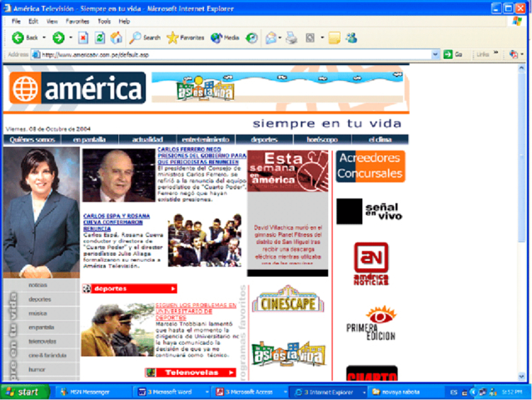Viewport: 532px width, 400px height.
Task: Open the Windows flag logo throbber
Action: coord(517,22)
